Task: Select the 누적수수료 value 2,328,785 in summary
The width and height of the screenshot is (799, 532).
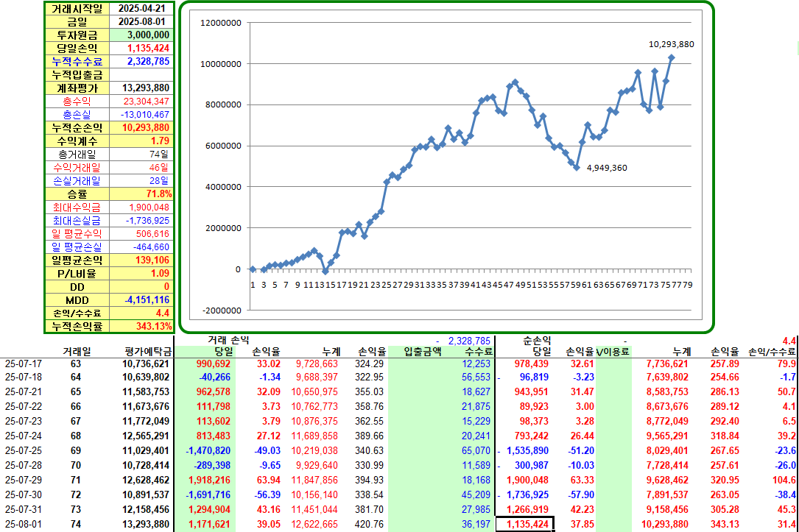Action: click(141, 62)
